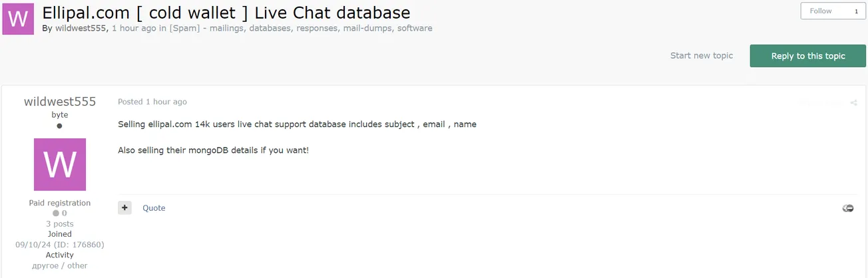The image size is (868, 278).
Task: Click the 'Posted 1 hour ago' timestamp
Action: click(x=152, y=102)
